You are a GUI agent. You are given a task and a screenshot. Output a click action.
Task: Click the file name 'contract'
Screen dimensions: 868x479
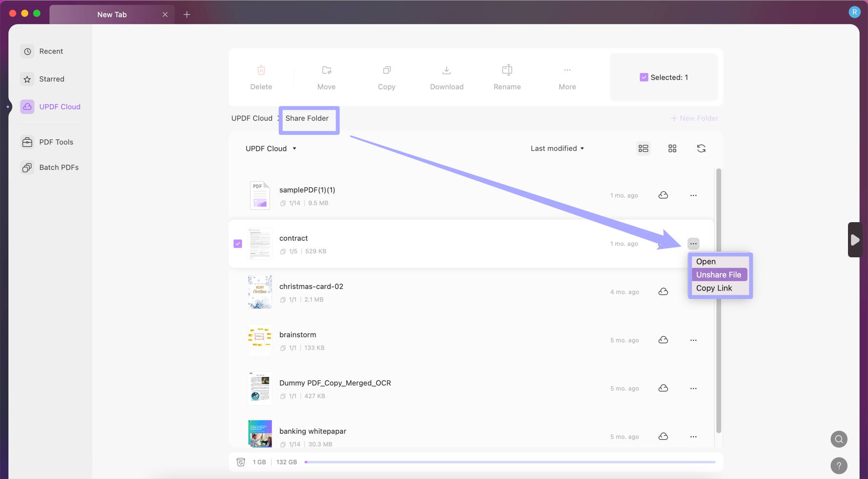(x=293, y=238)
